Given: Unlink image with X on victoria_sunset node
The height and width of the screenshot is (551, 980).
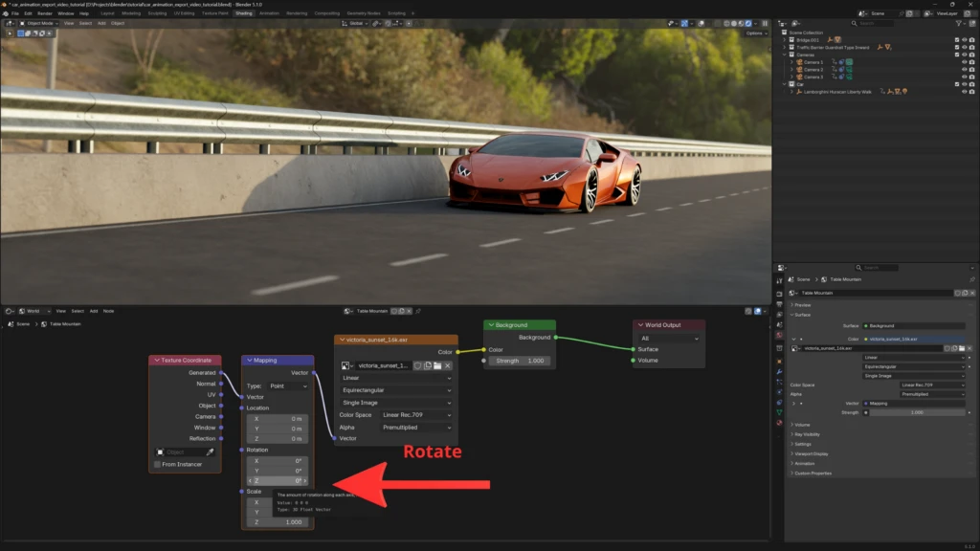Looking at the screenshot, I should click(x=448, y=365).
